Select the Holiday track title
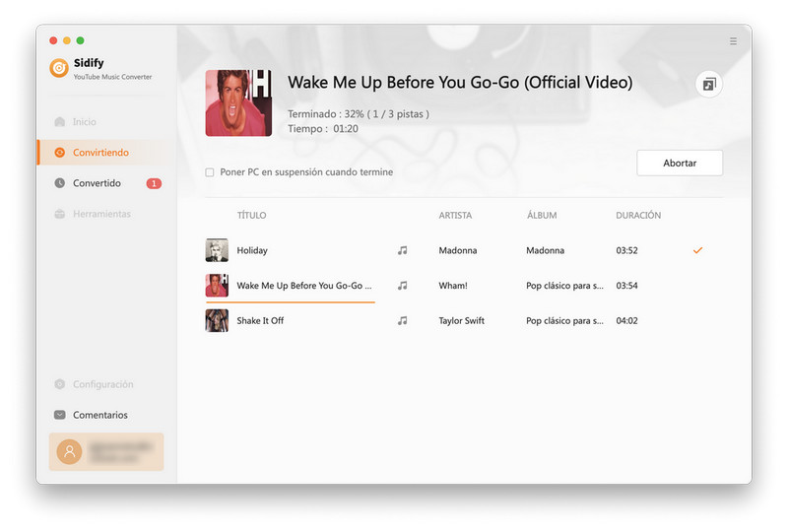Viewport: 788px width, 532px height. 252,250
